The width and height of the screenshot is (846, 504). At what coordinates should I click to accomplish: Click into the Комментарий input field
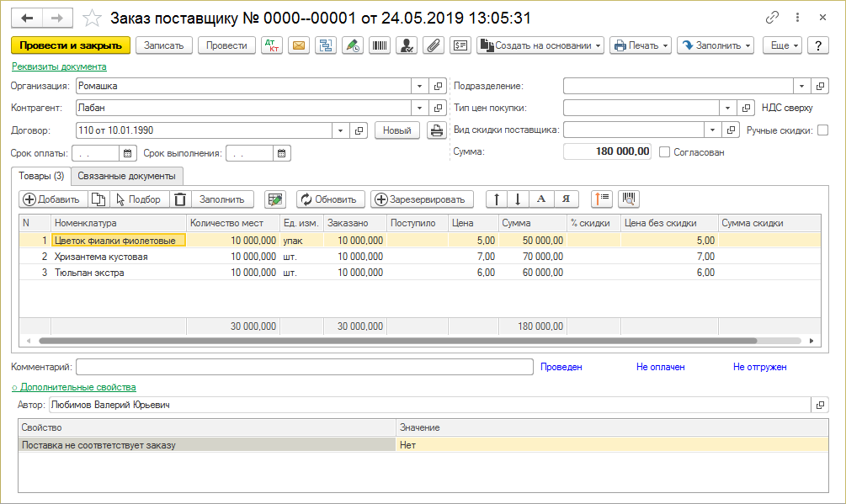pyautogui.click(x=304, y=367)
